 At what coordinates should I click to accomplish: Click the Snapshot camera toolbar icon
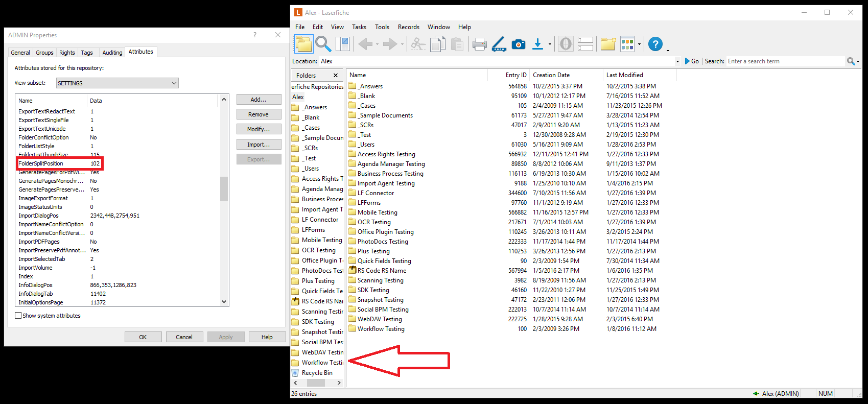pyautogui.click(x=519, y=44)
